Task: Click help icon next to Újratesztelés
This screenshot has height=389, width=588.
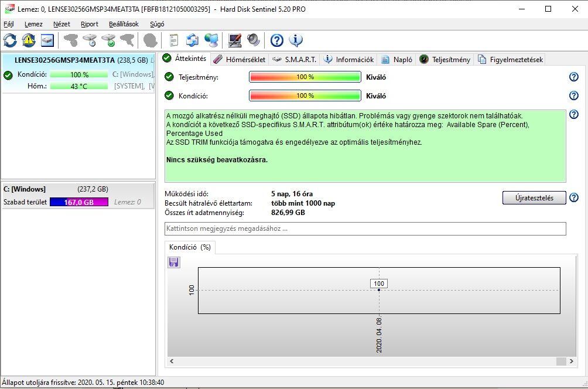Action: tap(574, 197)
